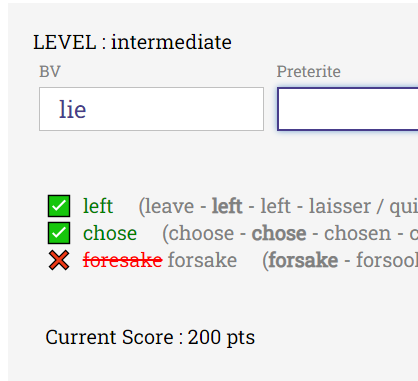Image resolution: width=418 pixels, height=381 pixels.
Task: Click bold "forsake" inside the parentheses
Action: click(303, 260)
